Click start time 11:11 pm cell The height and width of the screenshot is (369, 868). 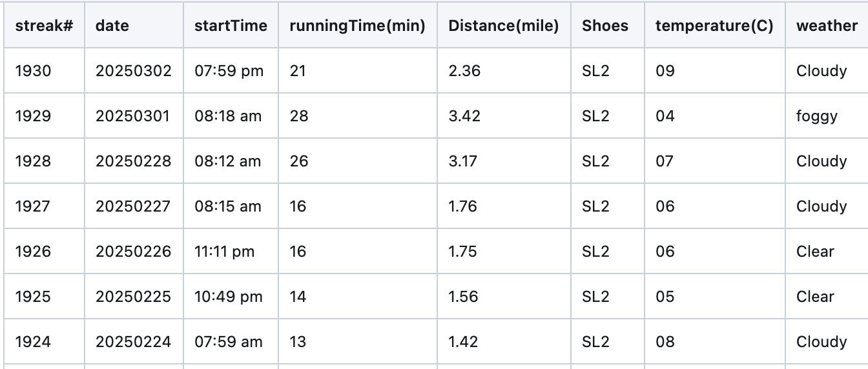231,252
